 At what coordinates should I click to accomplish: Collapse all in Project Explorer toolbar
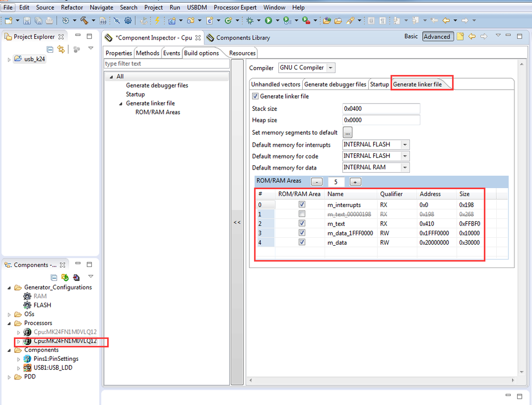(x=50, y=50)
